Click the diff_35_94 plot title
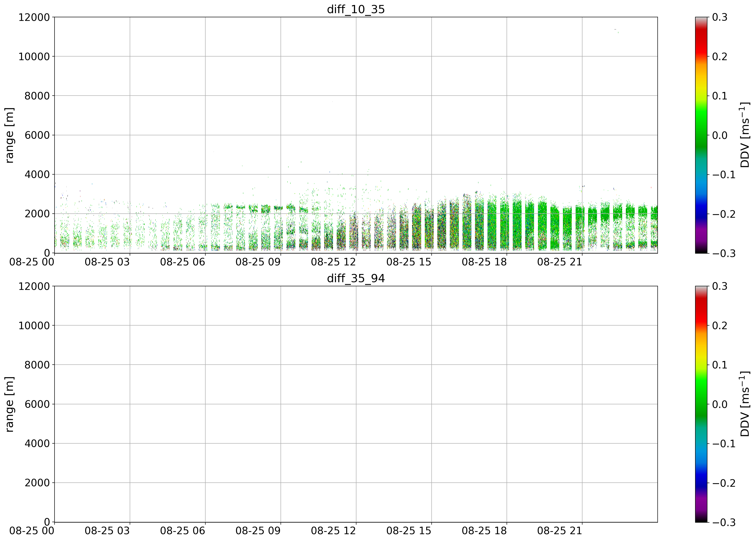The height and width of the screenshot is (541, 756). coord(356,278)
